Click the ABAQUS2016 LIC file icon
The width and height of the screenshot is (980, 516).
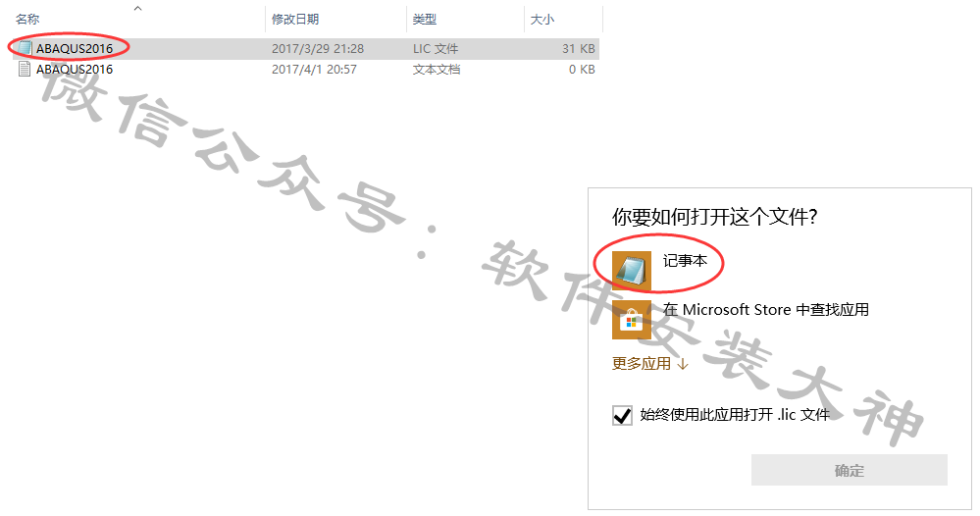click(25, 48)
